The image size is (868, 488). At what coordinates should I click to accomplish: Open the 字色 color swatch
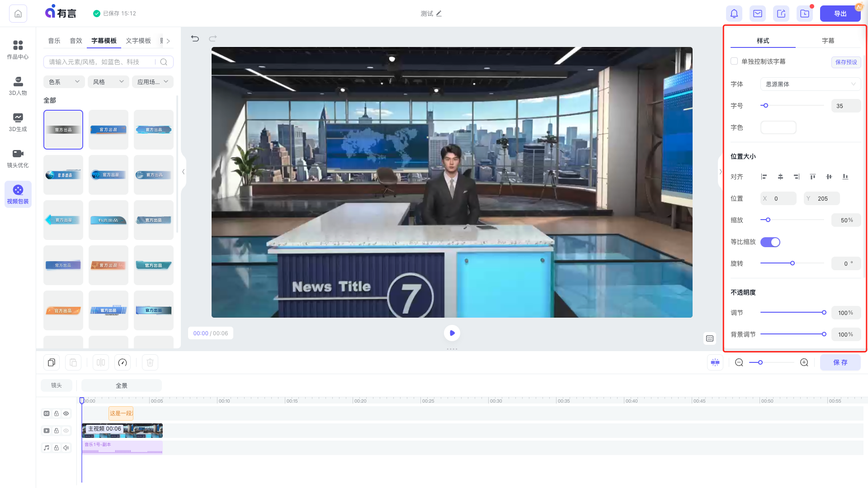(778, 127)
